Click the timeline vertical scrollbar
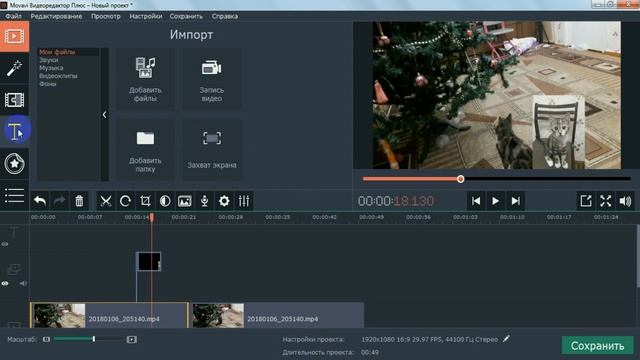This screenshot has width=640, height=360. [x=638, y=256]
